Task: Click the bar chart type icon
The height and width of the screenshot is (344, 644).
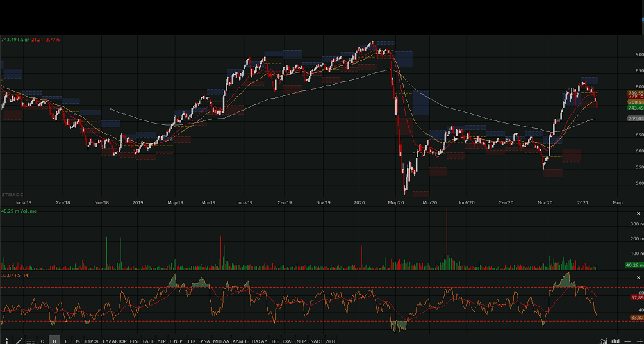Action: (615, 341)
